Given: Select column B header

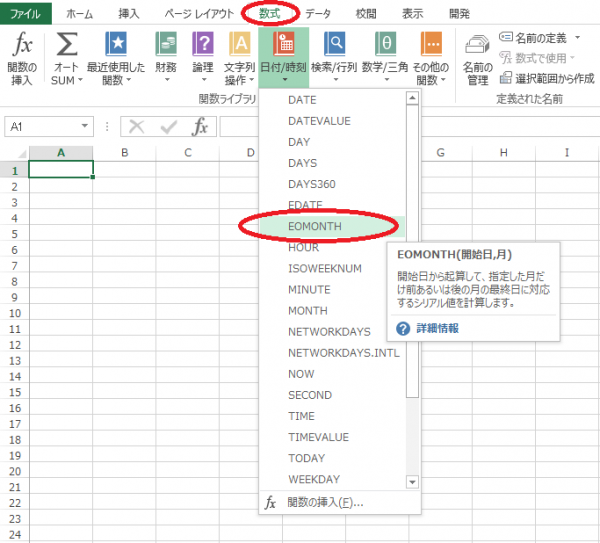Looking at the screenshot, I should click(x=124, y=153).
